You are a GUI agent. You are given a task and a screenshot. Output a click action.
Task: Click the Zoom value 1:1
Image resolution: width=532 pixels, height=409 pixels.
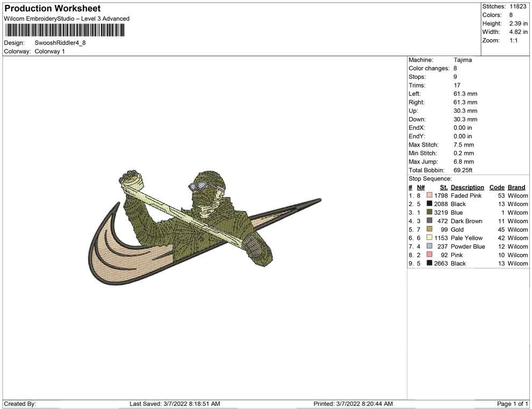tap(513, 40)
